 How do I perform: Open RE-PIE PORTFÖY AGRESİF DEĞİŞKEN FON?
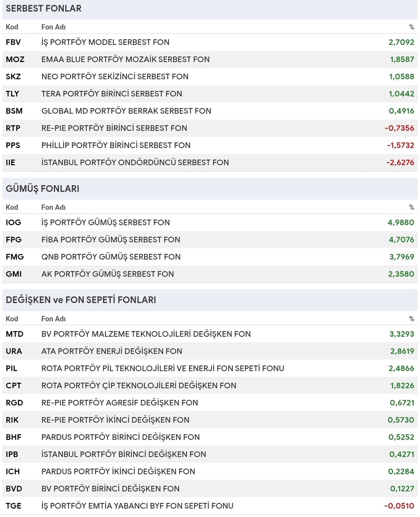(x=120, y=403)
